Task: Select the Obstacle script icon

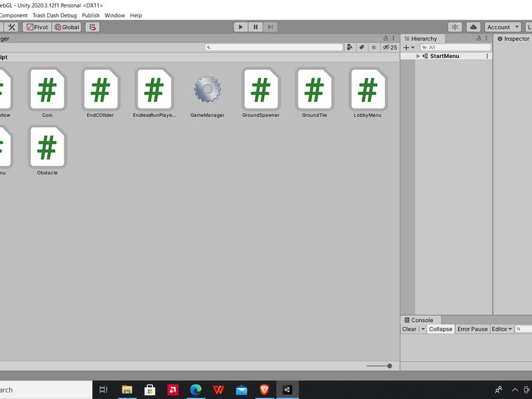Action: tap(47, 147)
